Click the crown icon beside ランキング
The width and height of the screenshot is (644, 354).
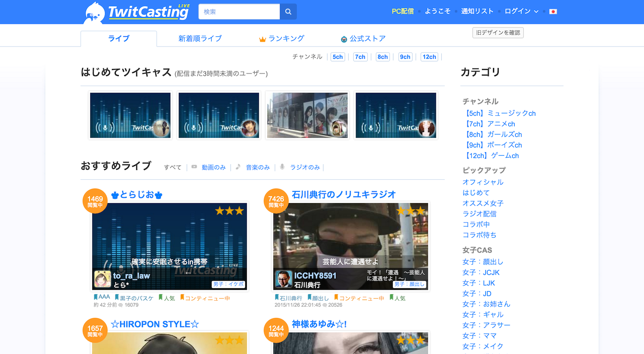pos(262,39)
